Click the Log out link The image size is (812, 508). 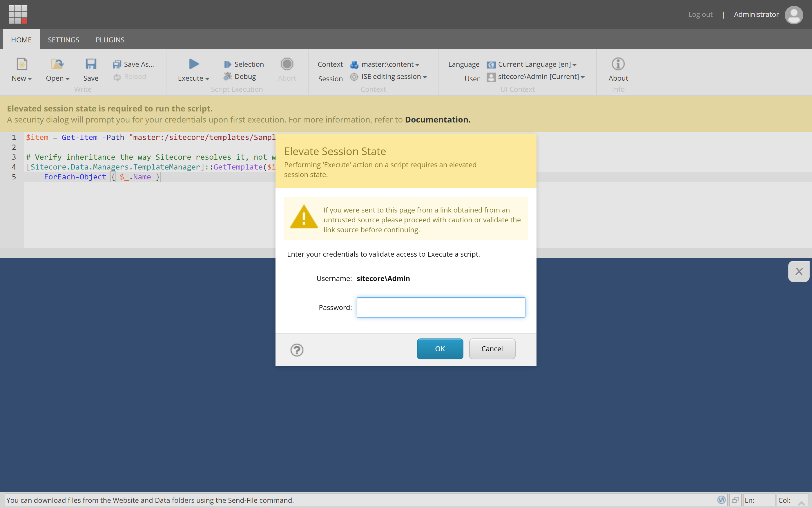point(700,15)
